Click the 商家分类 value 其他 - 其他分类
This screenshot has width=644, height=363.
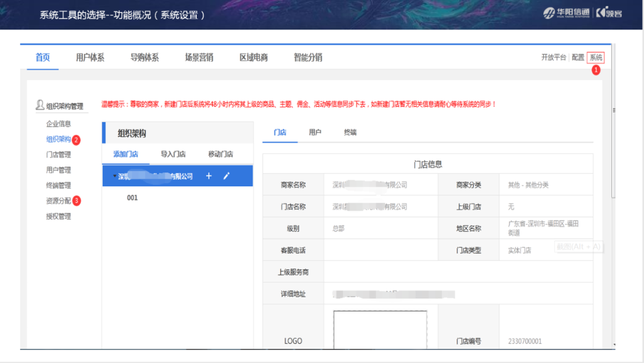528,185
